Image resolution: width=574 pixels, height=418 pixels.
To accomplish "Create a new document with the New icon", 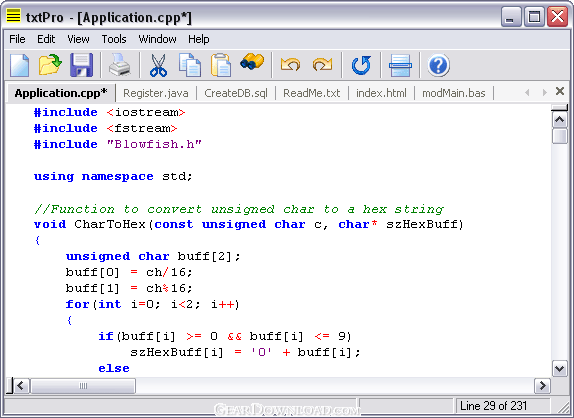I will click(19, 65).
